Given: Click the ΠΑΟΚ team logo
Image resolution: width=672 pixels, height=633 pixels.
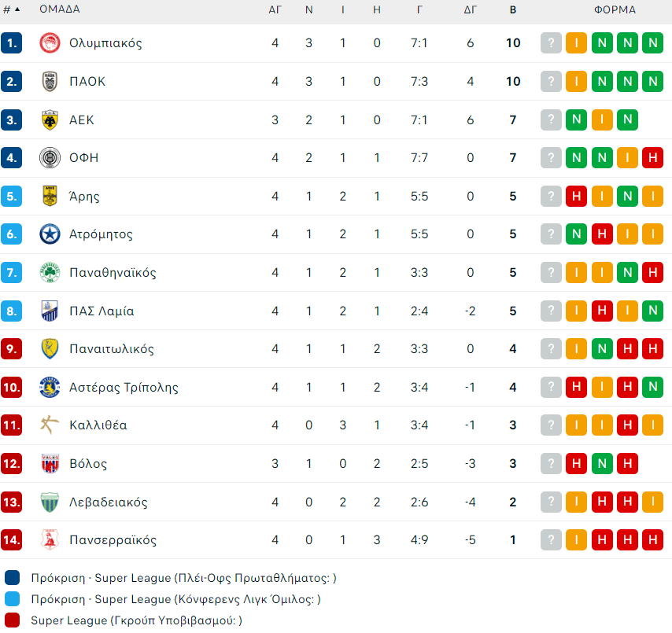Looking at the screenshot, I should click(x=50, y=82).
